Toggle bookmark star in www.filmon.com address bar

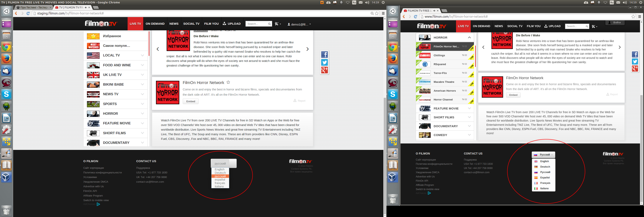point(633,17)
